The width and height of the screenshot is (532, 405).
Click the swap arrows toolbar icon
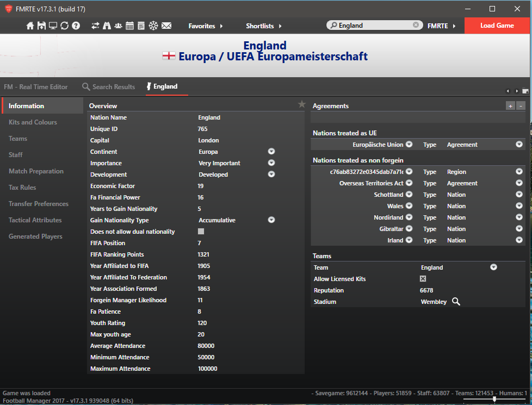(95, 26)
